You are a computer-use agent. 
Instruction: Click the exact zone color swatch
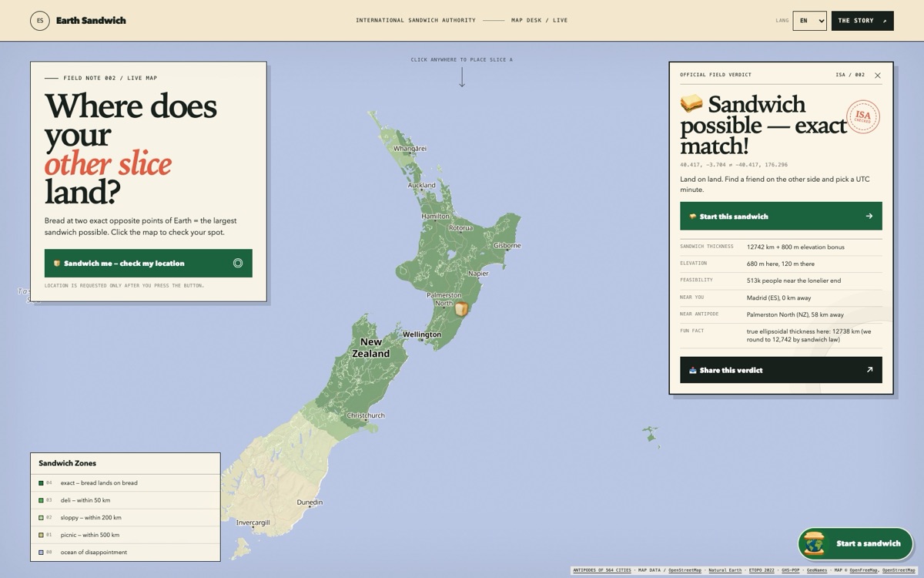(x=41, y=483)
